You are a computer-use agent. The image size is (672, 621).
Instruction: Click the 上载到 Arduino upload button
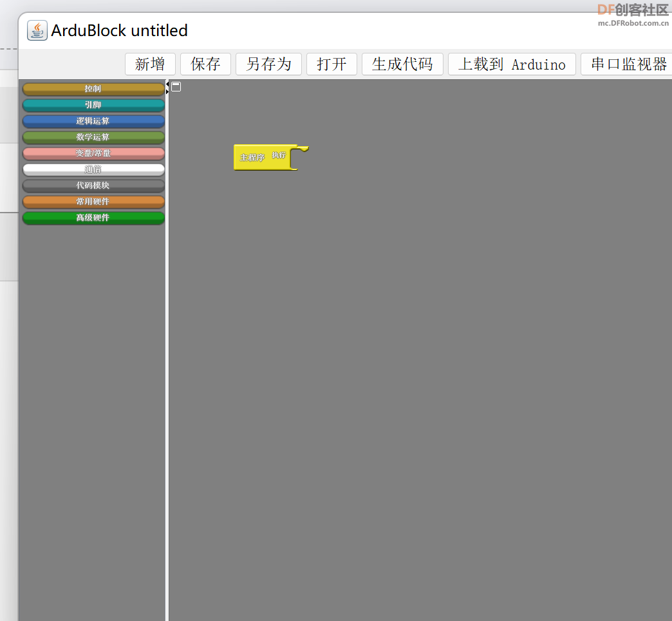pyautogui.click(x=511, y=64)
